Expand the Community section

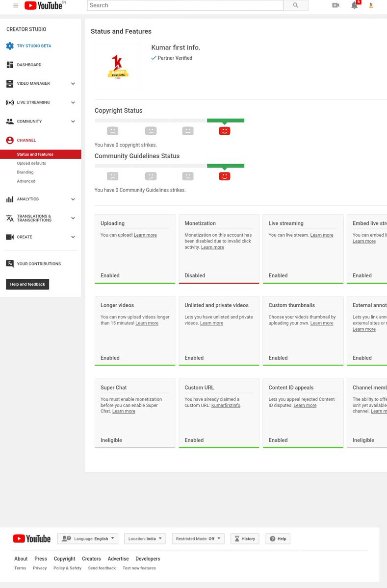(x=73, y=122)
